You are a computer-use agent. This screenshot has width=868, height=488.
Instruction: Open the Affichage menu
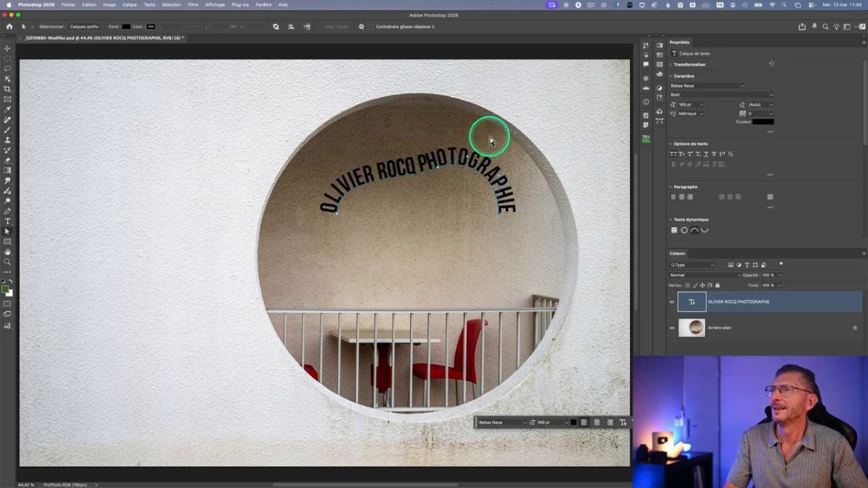pos(215,4)
